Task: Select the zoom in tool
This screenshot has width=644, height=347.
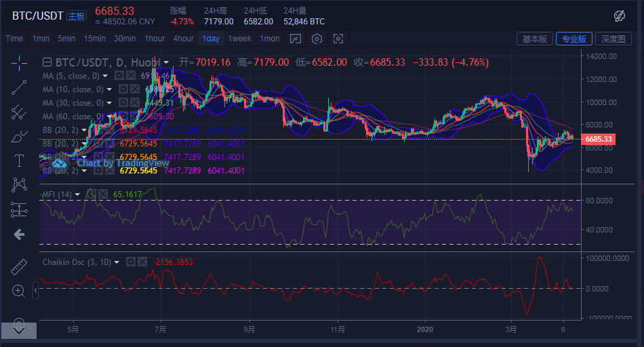Action: point(18,291)
